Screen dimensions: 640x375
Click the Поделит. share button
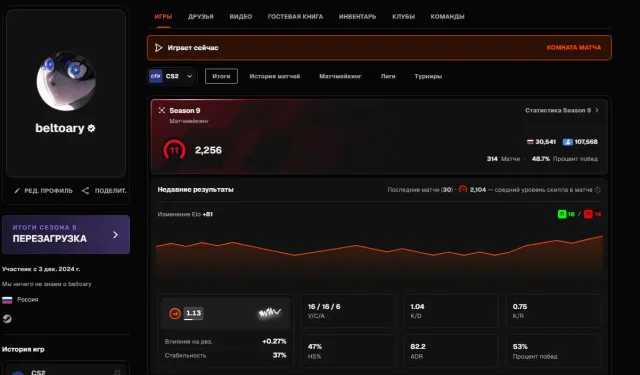tap(104, 191)
